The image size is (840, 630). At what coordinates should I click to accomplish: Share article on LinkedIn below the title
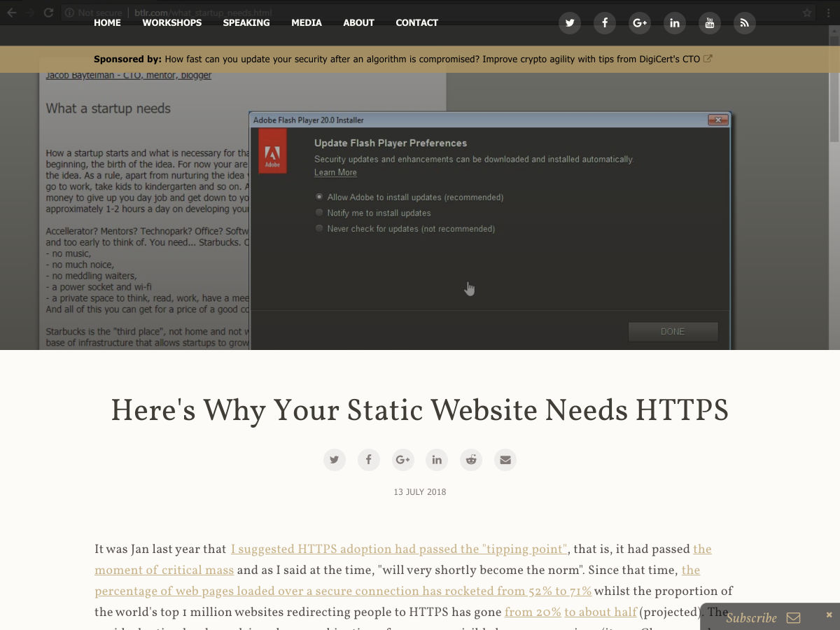(x=437, y=460)
